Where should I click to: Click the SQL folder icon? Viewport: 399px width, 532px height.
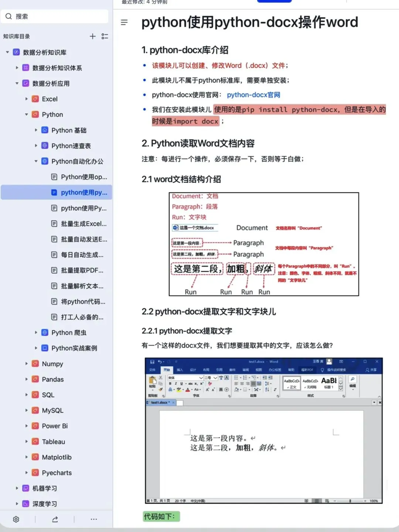click(x=35, y=395)
